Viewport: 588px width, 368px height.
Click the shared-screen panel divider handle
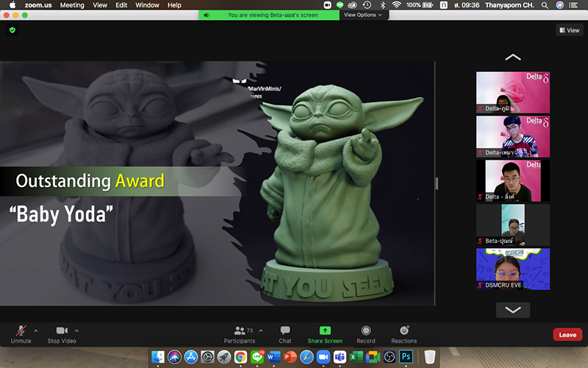pyautogui.click(x=437, y=183)
